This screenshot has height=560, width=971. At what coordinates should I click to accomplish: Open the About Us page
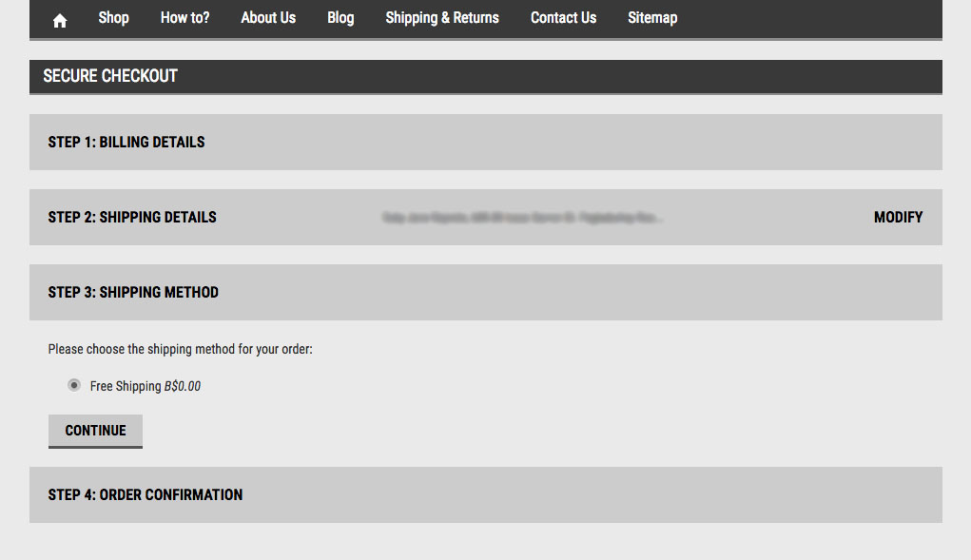(x=268, y=18)
